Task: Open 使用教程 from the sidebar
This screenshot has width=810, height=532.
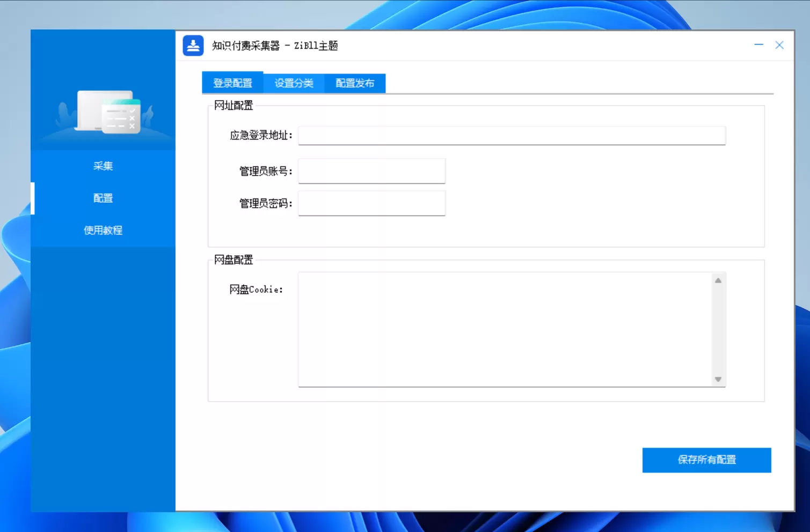Action: tap(103, 231)
